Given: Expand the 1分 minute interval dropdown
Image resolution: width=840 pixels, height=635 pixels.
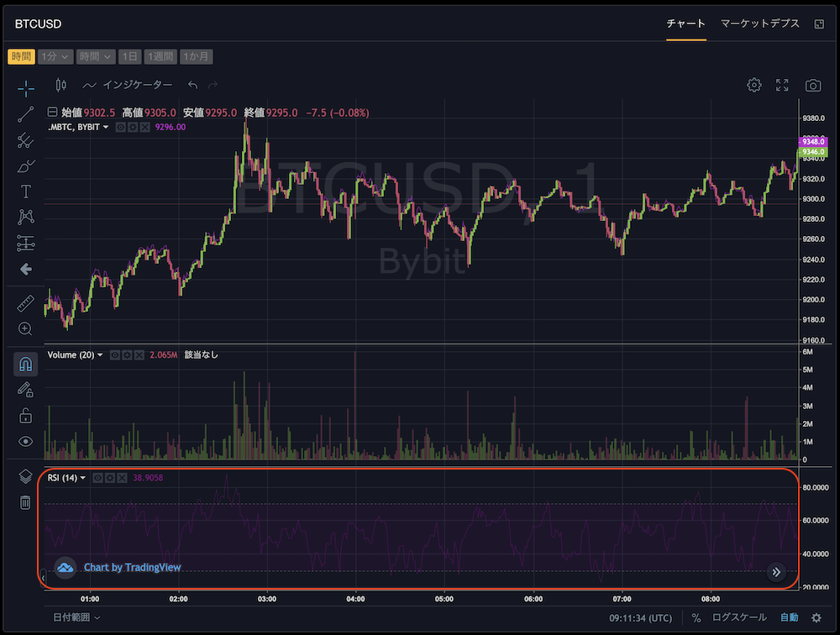Looking at the screenshot, I should [x=55, y=57].
